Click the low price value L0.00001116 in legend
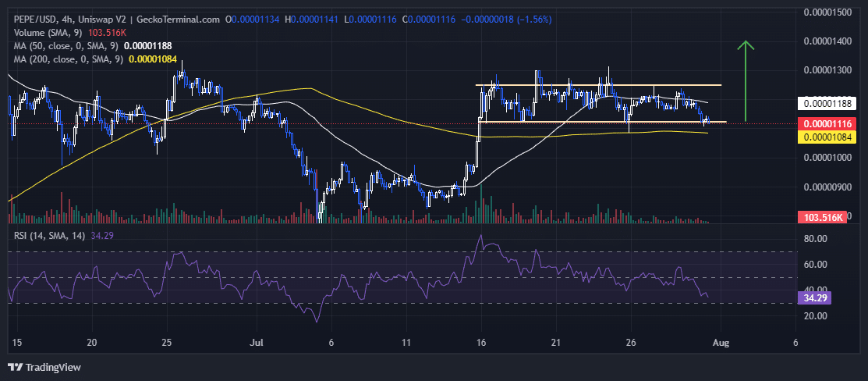Viewport: 868px width, 381px height. (x=371, y=20)
